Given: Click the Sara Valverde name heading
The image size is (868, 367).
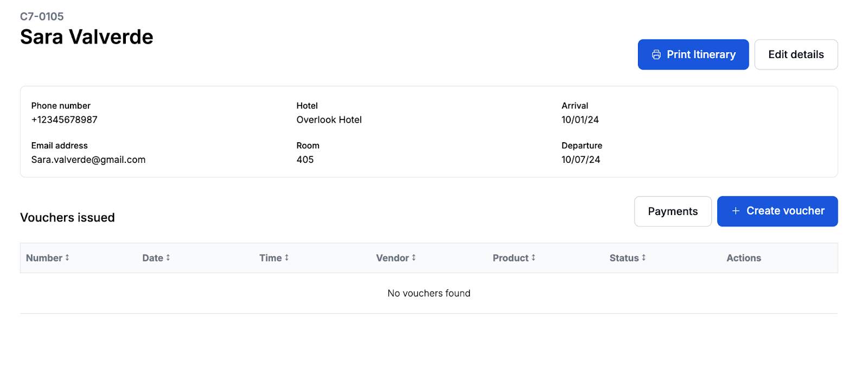Looking at the screenshot, I should [x=87, y=37].
